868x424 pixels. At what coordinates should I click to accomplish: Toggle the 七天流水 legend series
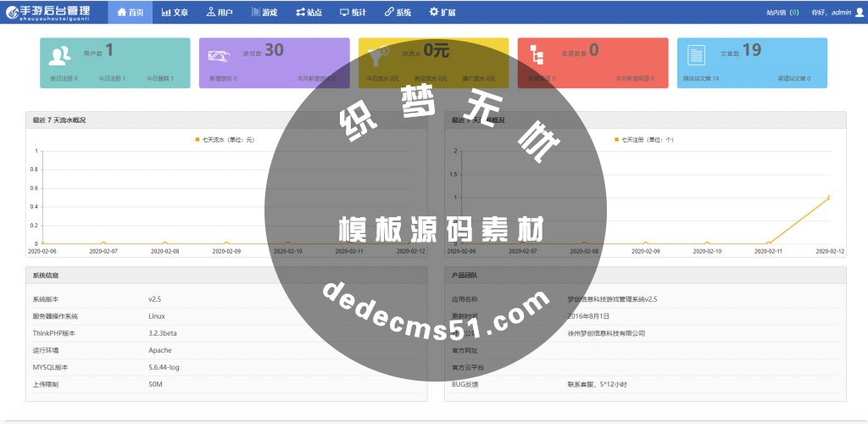click(225, 140)
